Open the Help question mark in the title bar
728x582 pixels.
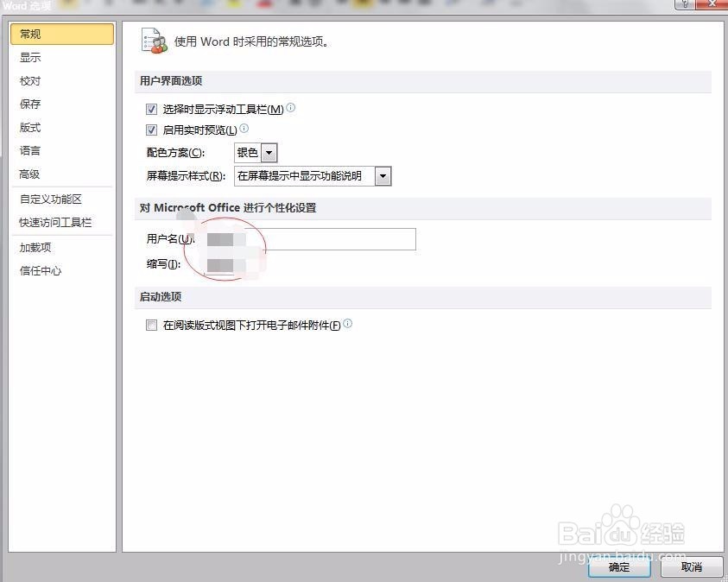(x=686, y=4)
